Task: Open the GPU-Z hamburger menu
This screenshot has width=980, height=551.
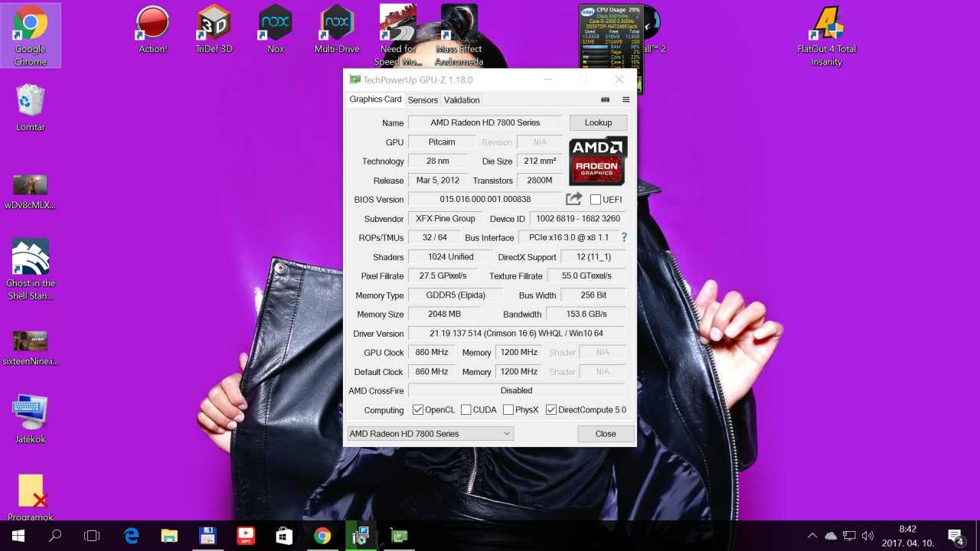Action: pos(626,99)
